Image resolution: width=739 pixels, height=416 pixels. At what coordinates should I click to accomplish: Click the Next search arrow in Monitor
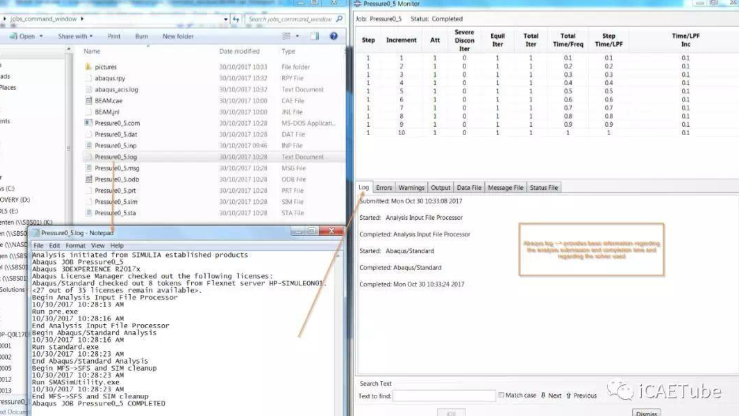coord(543,396)
